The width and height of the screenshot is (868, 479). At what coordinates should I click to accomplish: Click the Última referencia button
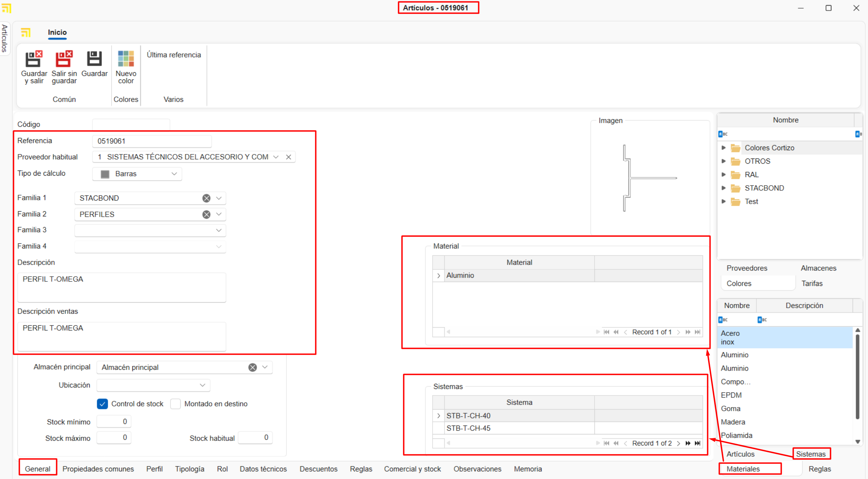174,55
